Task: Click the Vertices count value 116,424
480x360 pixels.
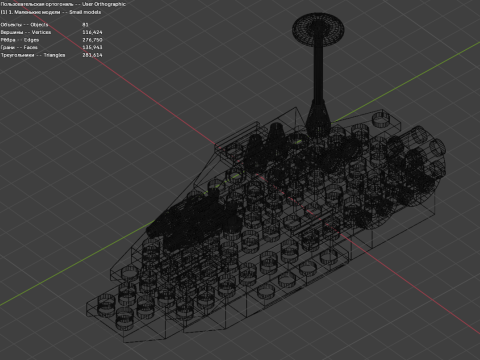Action: (x=92, y=32)
